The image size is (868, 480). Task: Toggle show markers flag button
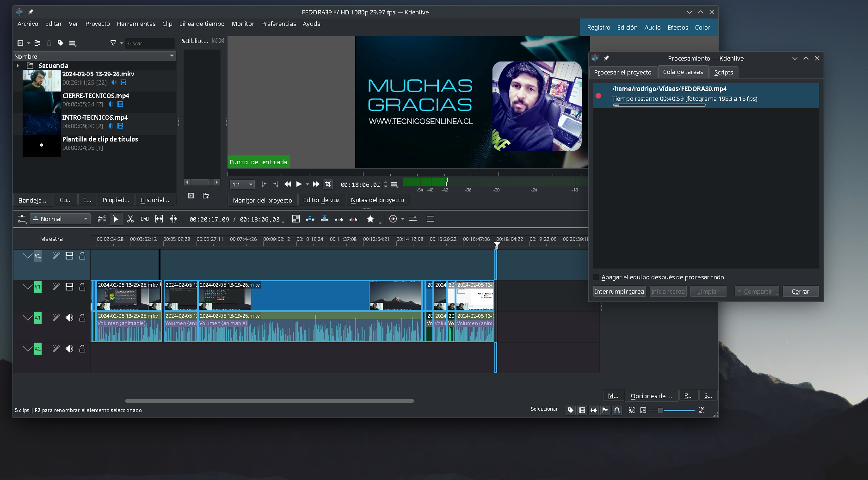[x=605, y=410]
